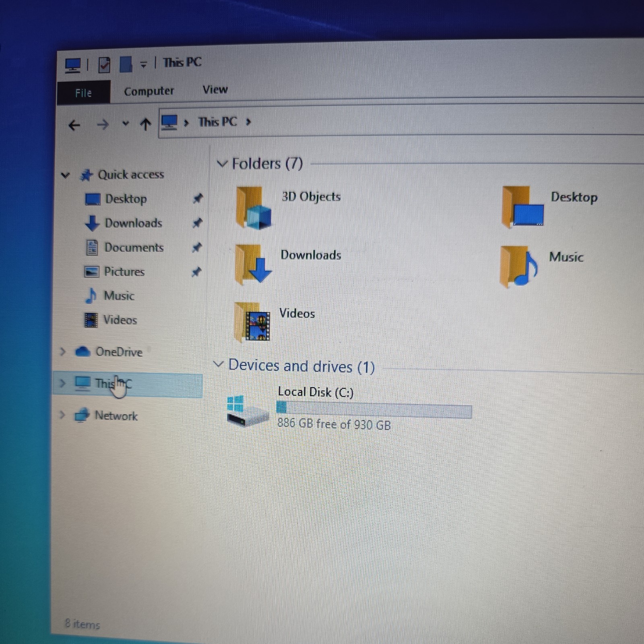This screenshot has height=644, width=644.
Task: Click the 3D Objects folder name
Action: [311, 197]
